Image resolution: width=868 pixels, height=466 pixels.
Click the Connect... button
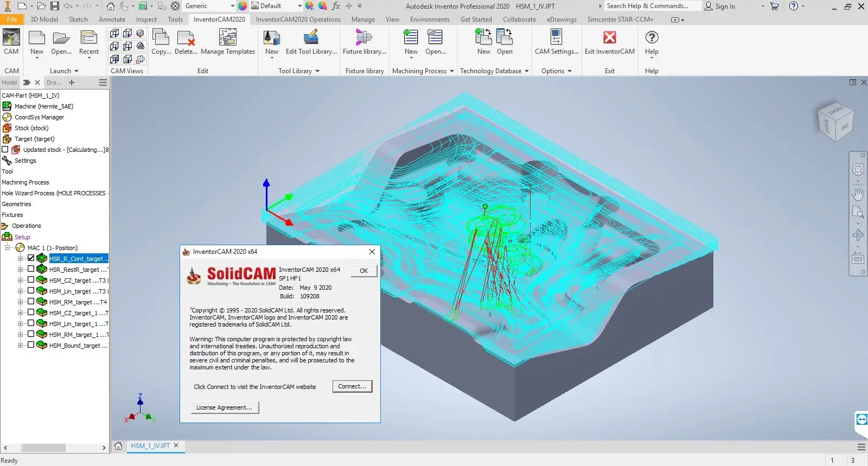[x=352, y=386]
